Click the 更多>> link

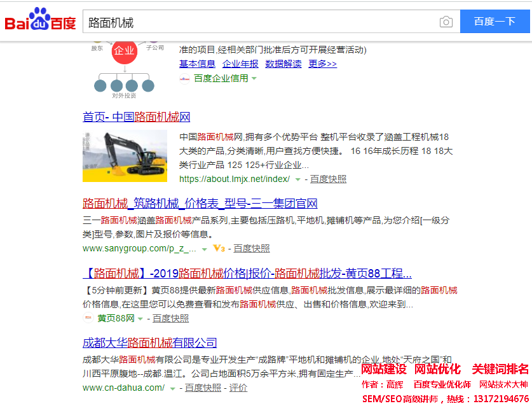coord(322,64)
